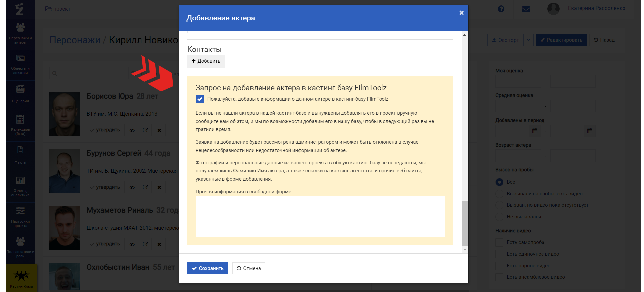The height and width of the screenshot is (292, 644).
Task: Close the Добавление актера dialog
Action: tap(462, 13)
